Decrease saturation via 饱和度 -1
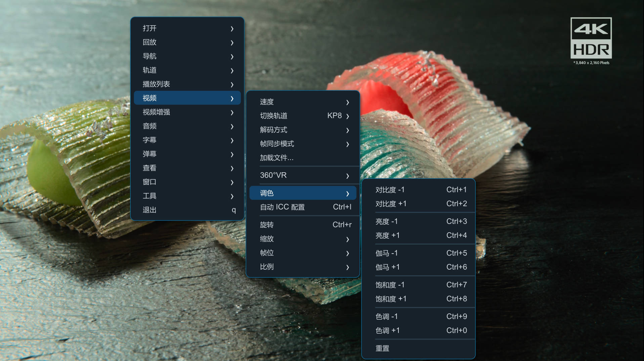The width and height of the screenshot is (644, 361). 418,285
